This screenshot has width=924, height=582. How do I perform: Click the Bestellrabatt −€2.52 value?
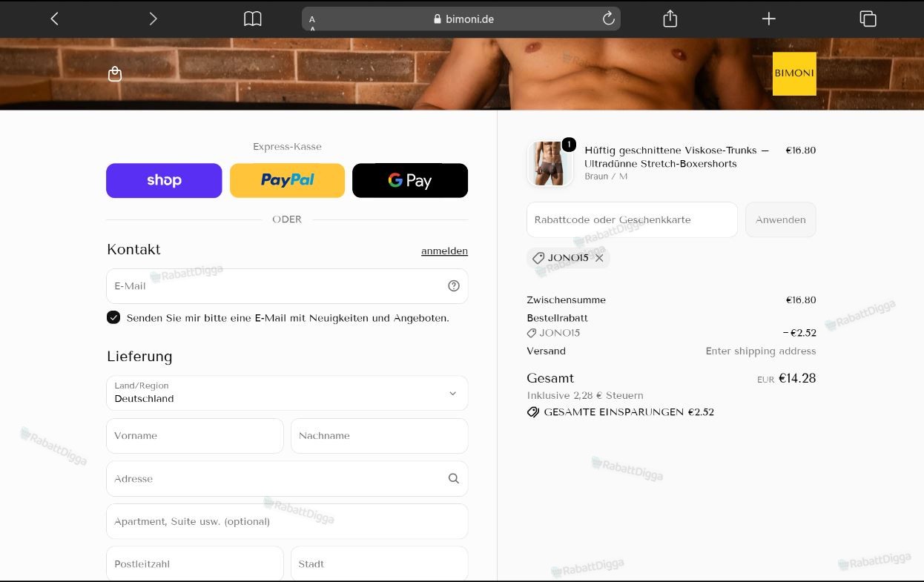click(x=799, y=333)
